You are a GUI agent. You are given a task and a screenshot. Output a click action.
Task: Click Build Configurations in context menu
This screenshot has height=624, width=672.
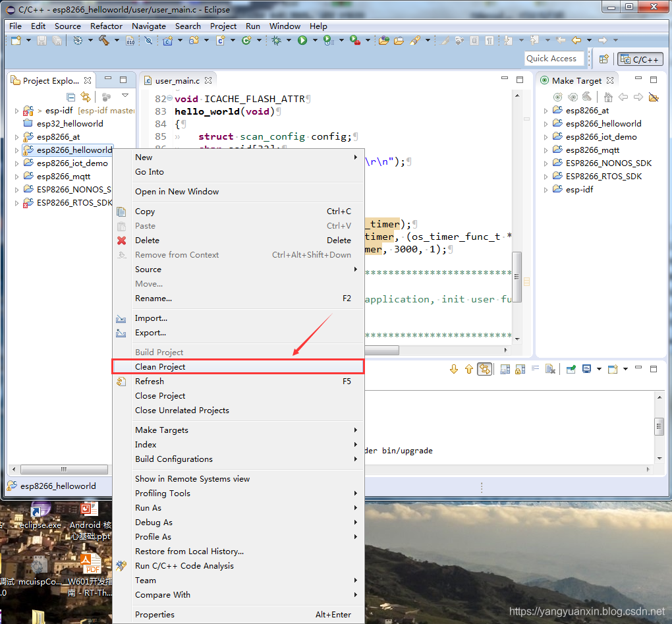click(238, 459)
